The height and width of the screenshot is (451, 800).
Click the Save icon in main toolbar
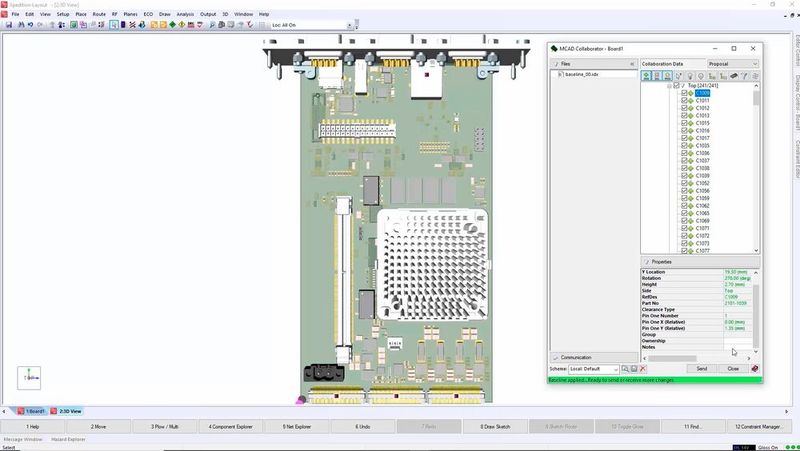click(x=8, y=24)
